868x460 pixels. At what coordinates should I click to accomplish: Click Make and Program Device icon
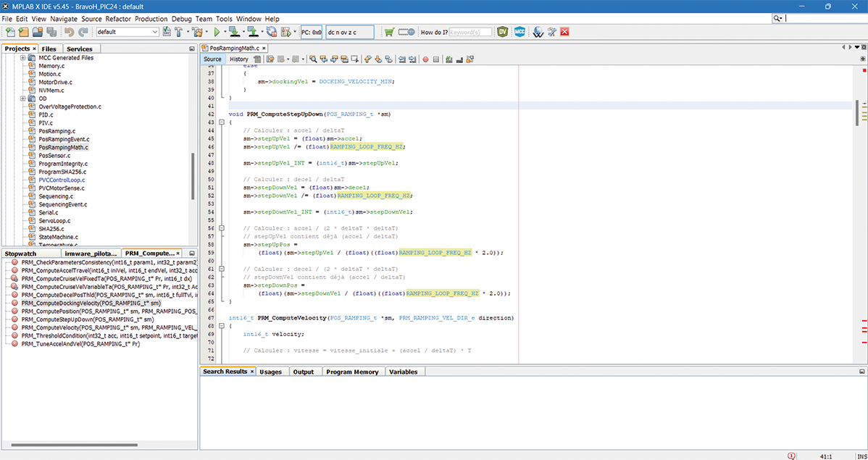click(x=234, y=32)
